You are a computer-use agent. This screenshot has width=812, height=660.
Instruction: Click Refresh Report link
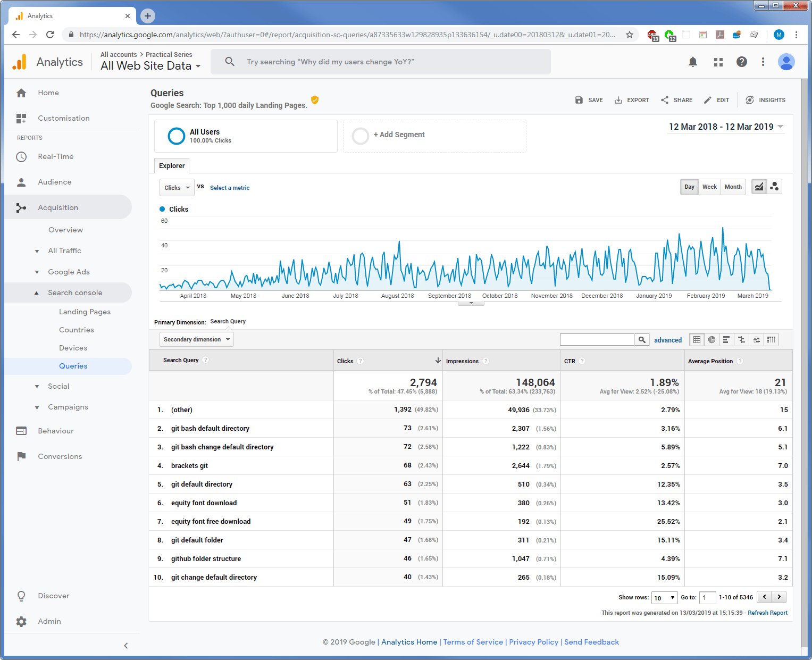(x=767, y=613)
